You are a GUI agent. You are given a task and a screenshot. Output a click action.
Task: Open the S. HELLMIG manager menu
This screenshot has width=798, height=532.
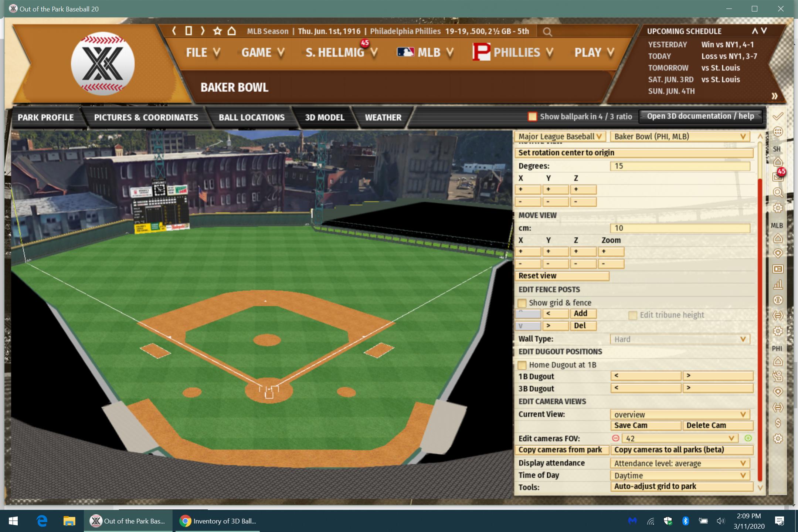[x=341, y=52]
